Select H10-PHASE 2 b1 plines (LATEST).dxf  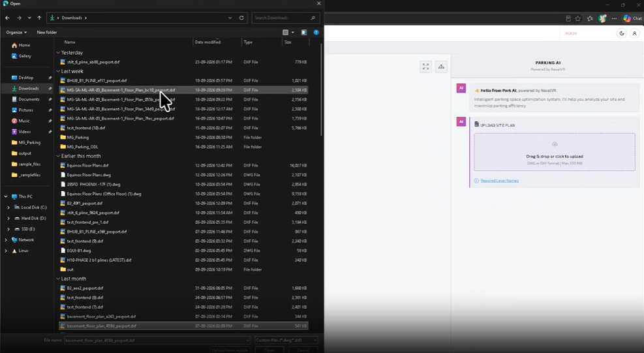(x=183, y=260)
